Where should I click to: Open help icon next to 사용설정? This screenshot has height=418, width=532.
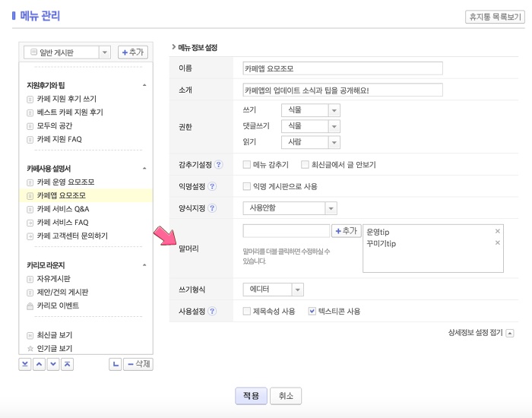tap(212, 311)
